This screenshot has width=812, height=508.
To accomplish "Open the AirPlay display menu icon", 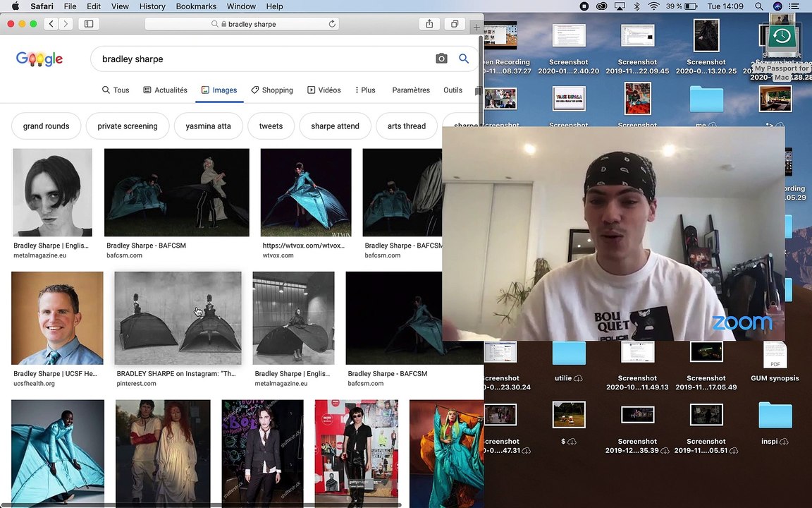I will click(620, 6).
